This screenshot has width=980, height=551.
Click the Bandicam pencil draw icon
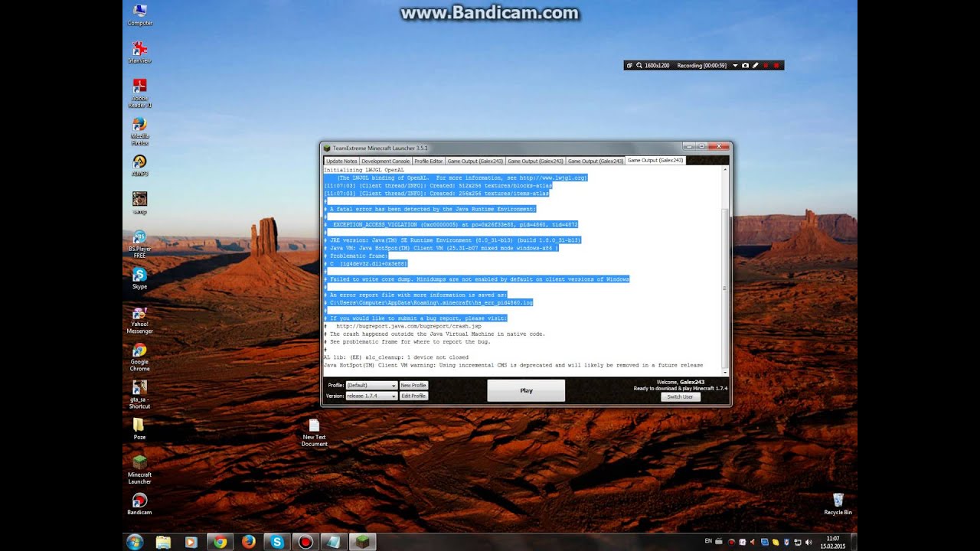click(755, 66)
